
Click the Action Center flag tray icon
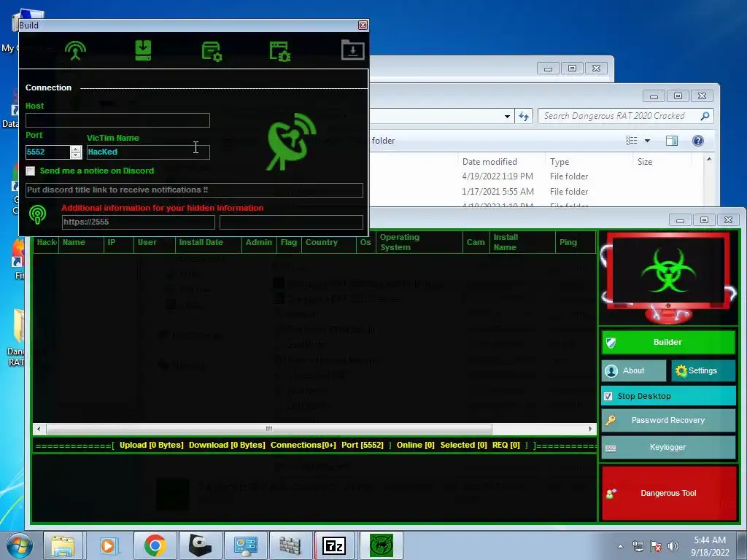pyautogui.click(x=656, y=546)
